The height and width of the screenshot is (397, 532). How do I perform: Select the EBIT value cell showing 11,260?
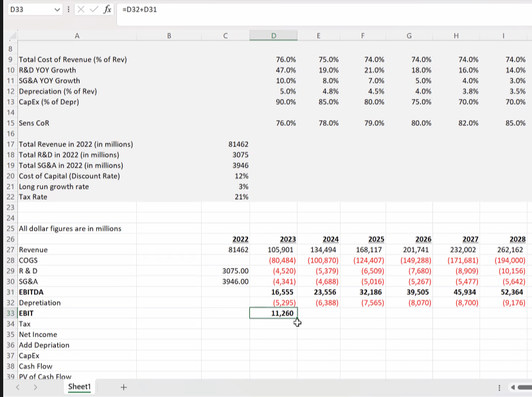(x=272, y=313)
